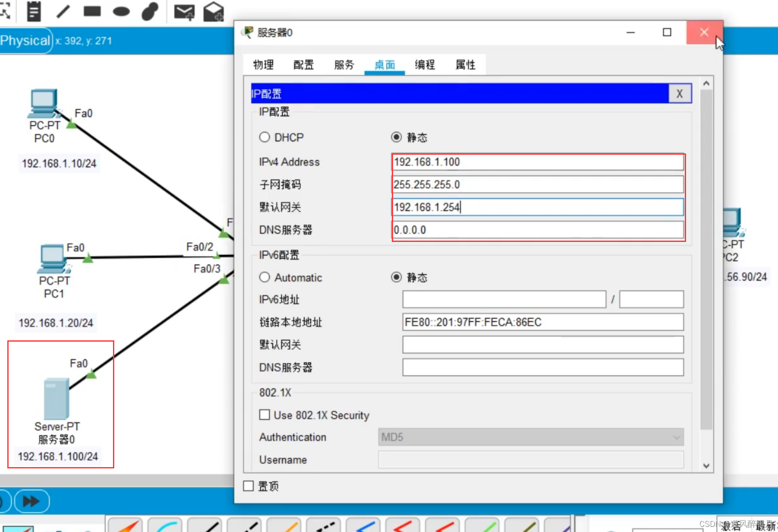This screenshot has height=532, width=778.
Task: Toggle the 置顶 (always on top) checkbox
Action: click(248, 486)
